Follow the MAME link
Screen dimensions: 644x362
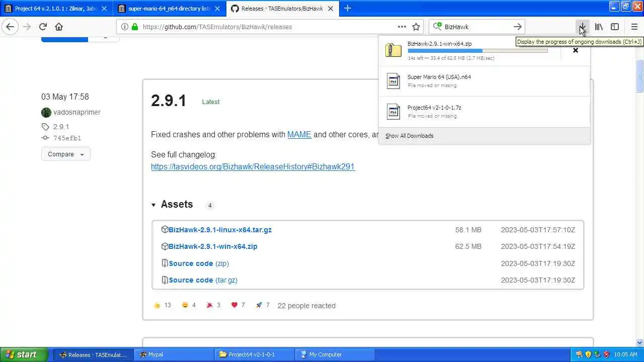tap(299, 135)
